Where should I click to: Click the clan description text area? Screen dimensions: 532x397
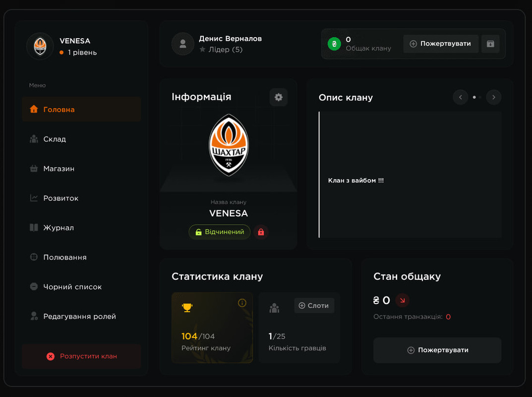(x=411, y=175)
